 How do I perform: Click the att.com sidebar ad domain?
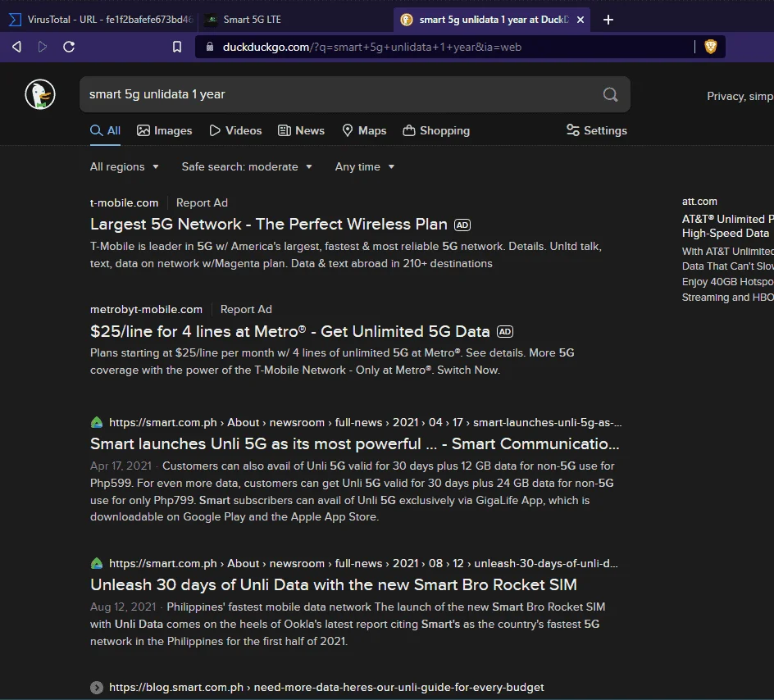click(x=699, y=202)
